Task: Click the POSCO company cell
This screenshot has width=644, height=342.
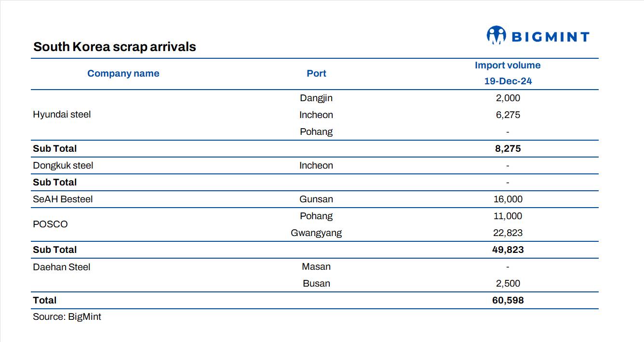Action: [x=50, y=224]
